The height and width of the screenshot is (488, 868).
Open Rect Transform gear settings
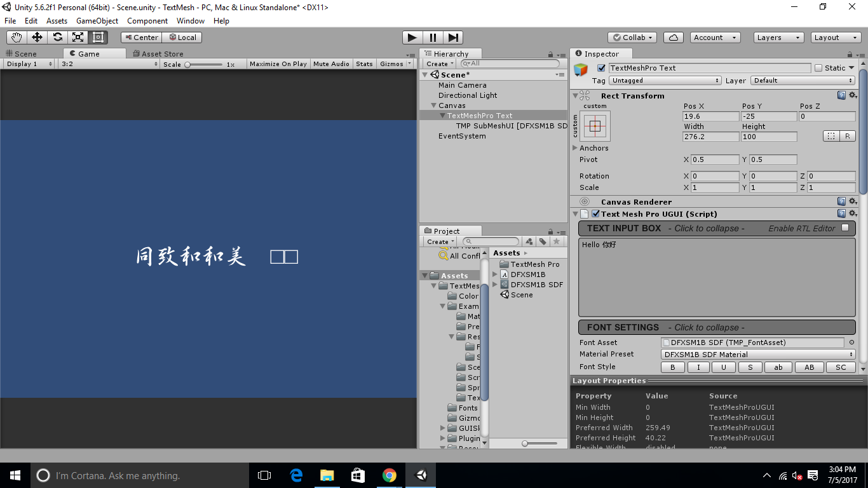coord(853,95)
